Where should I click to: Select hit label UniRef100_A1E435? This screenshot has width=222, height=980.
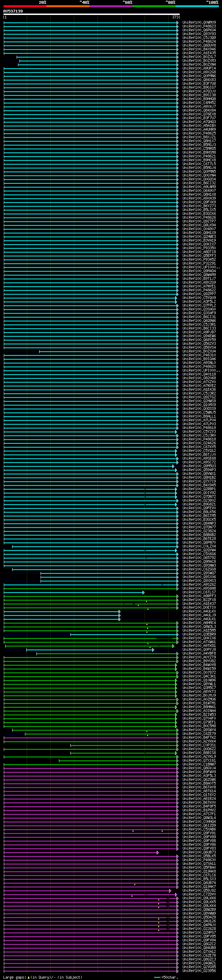[199, 53]
